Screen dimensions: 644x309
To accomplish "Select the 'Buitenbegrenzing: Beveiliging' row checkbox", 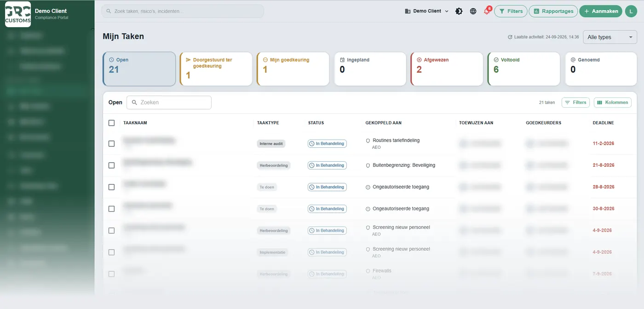I will point(111,165).
